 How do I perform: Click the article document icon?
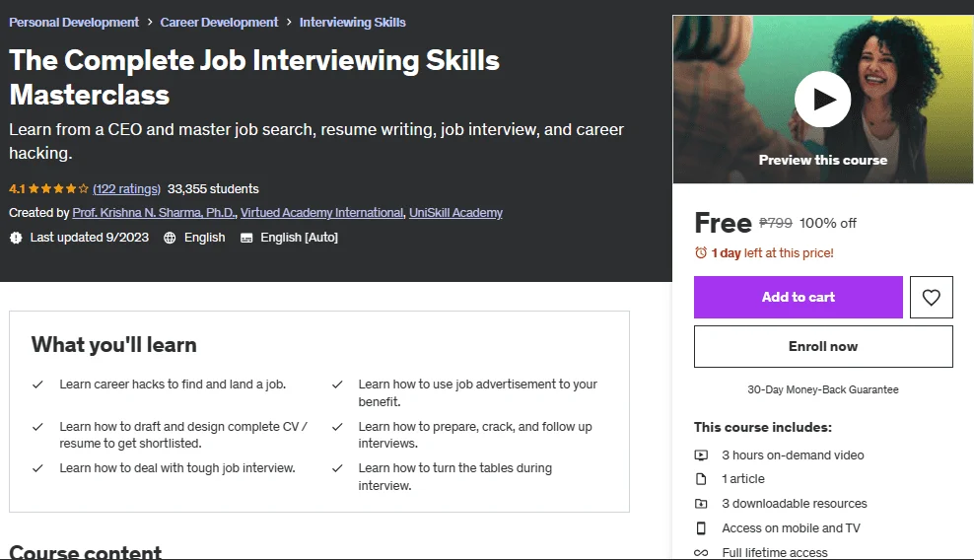tap(701, 479)
